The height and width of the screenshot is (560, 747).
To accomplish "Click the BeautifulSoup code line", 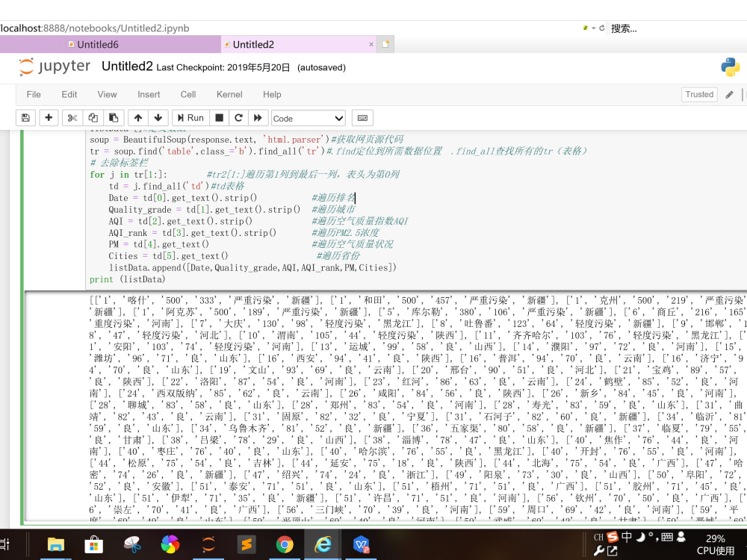I will coord(247,140).
